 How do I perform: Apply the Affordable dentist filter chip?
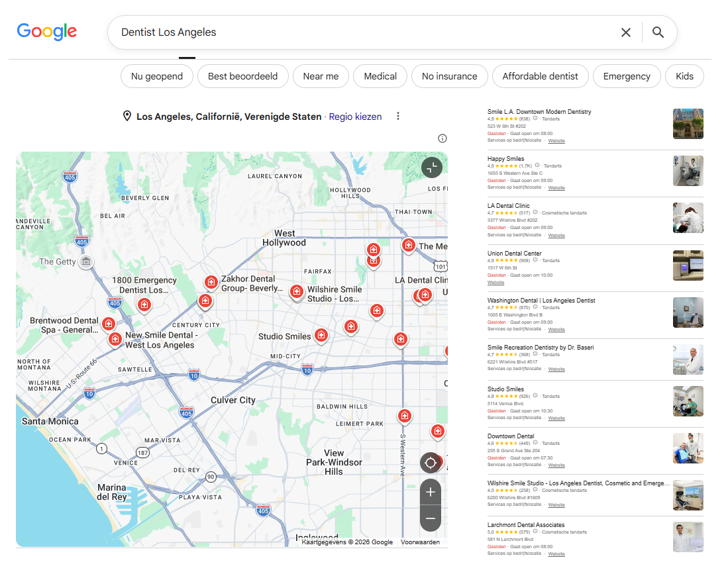pos(540,76)
